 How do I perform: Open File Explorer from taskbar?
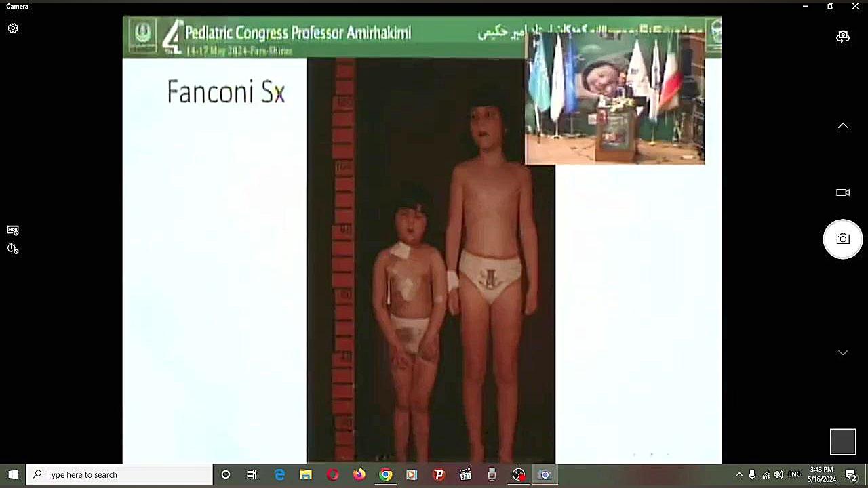click(x=306, y=474)
